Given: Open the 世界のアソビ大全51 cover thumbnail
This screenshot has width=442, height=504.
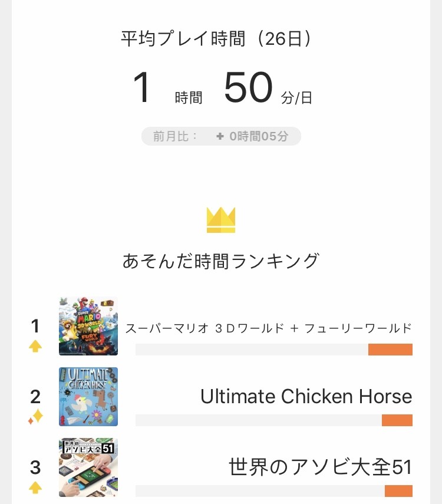Looking at the screenshot, I should (88, 467).
